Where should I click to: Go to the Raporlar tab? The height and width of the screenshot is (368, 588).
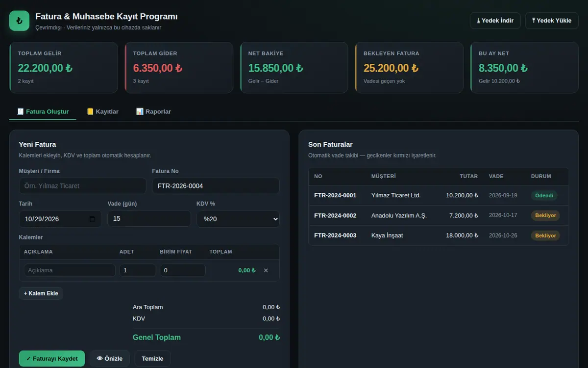153,112
